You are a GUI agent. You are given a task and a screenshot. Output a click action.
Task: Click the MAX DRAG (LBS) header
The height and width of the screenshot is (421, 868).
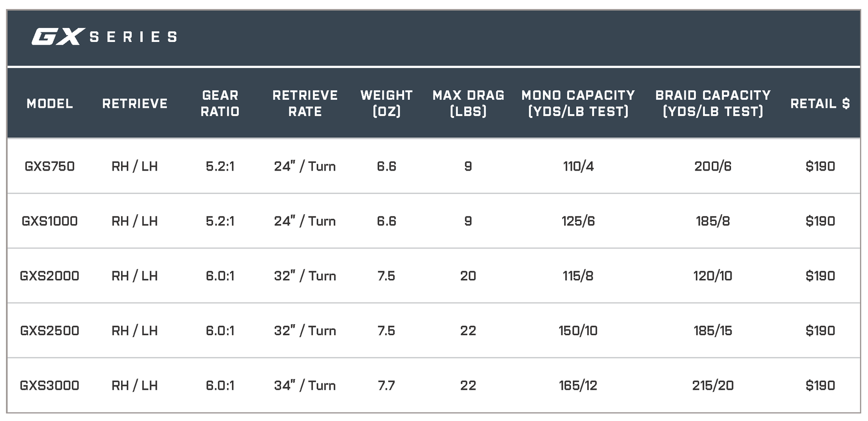click(468, 104)
